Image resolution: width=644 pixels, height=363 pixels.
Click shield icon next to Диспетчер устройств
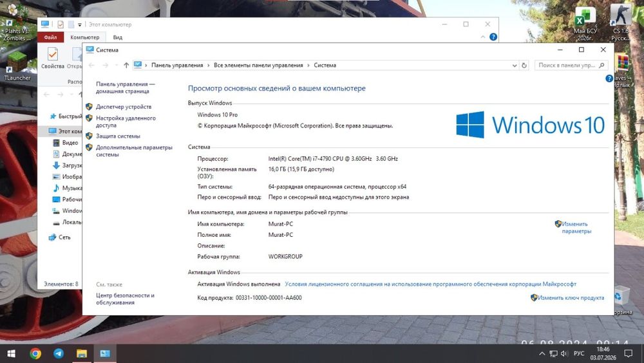[x=89, y=107]
